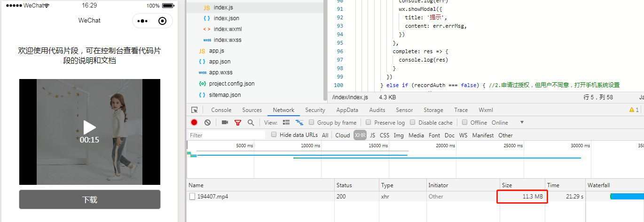Filter requests by All
Screen dimensions: 644x222
pos(325,135)
